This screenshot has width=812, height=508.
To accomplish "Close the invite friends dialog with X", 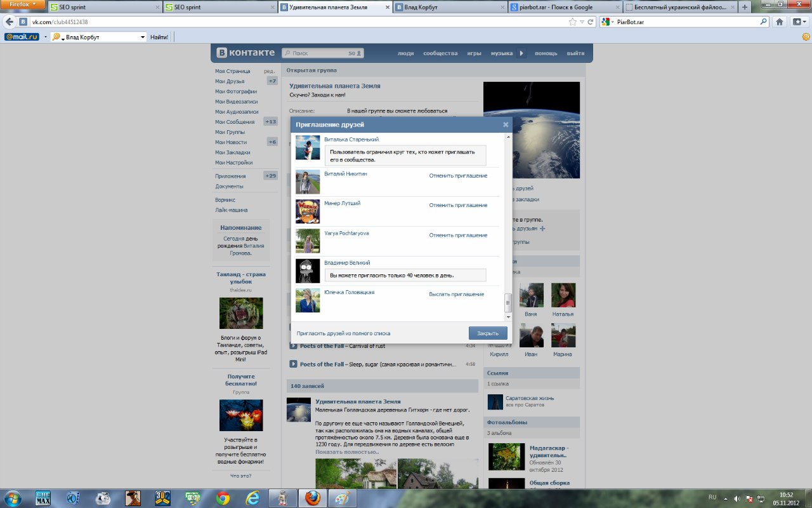I will tap(506, 124).
